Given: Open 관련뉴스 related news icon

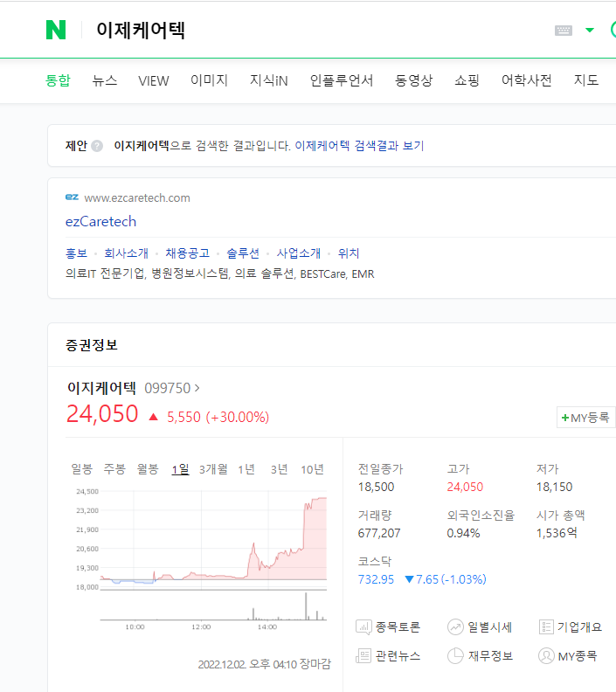Looking at the screenshot, I should pos(363,656).
